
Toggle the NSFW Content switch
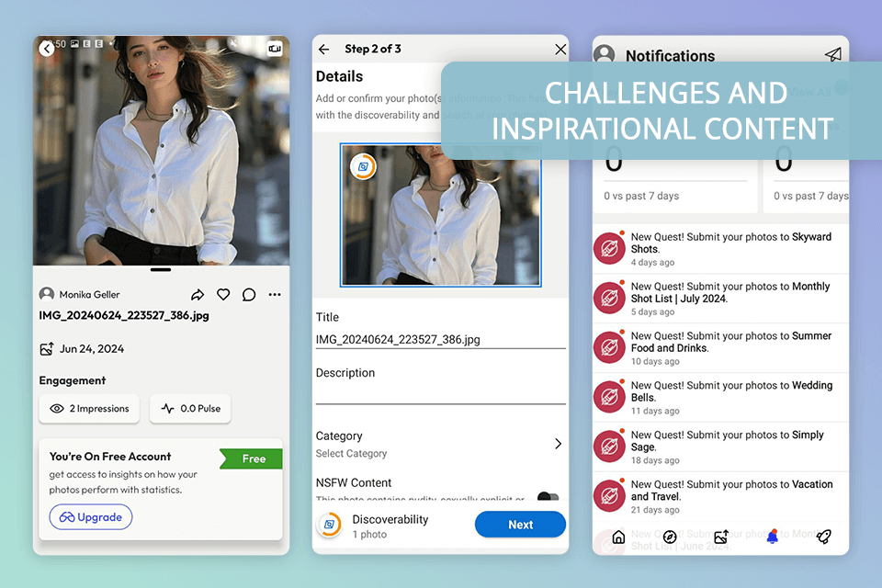548,496
